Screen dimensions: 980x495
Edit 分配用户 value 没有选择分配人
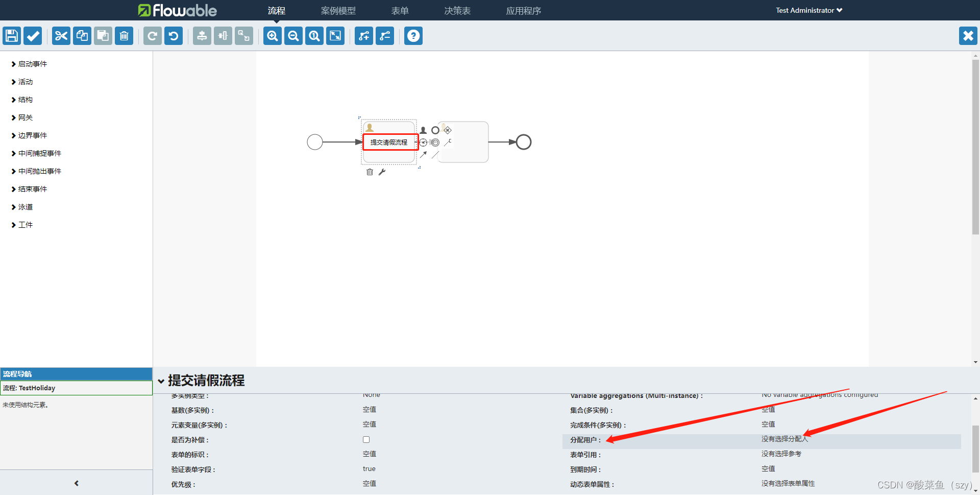pyautogui.click(x=785, y=439)
